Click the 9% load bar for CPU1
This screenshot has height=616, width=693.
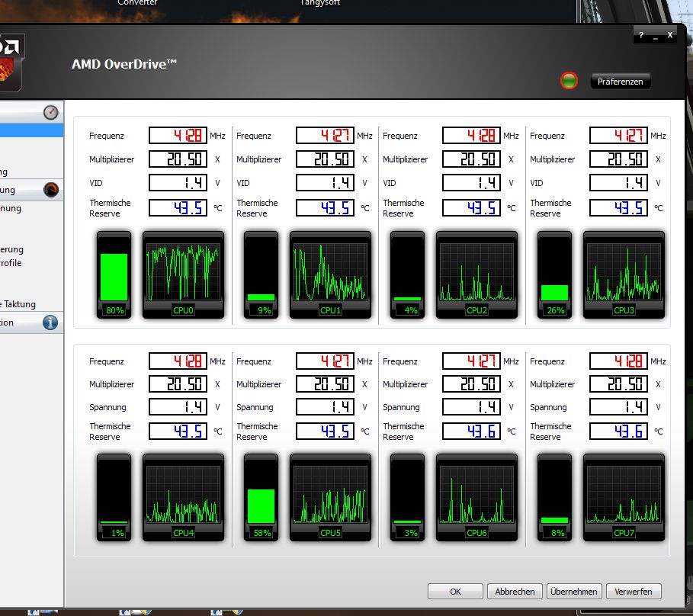coord(261,274)
